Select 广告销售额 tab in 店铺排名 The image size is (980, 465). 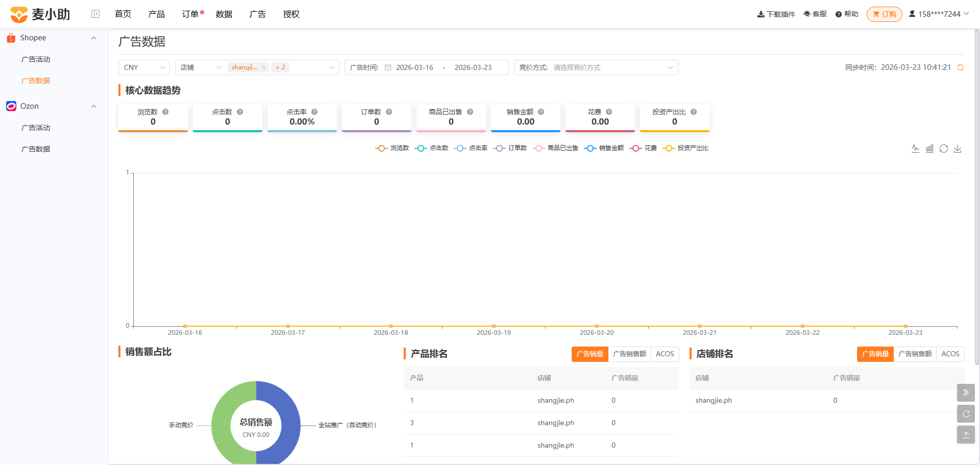(x=915, y=354)
